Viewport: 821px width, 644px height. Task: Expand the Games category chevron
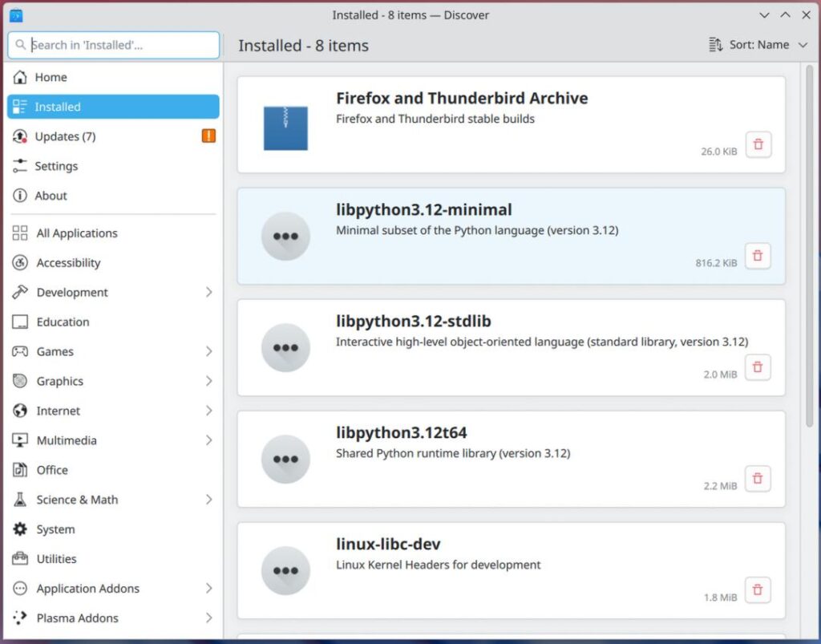coord(209,351)
